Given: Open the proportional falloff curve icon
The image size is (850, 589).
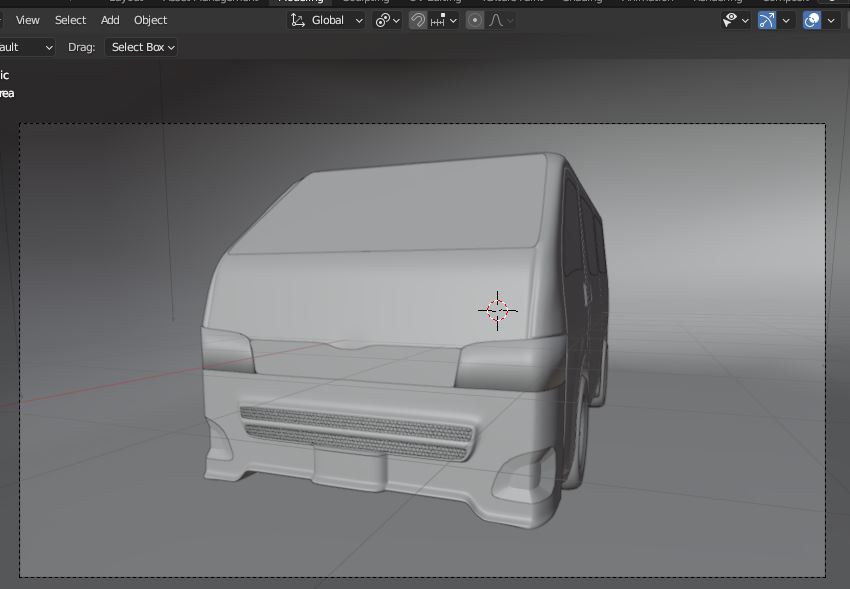Looking at the screenshot, I should pos(494,20).
